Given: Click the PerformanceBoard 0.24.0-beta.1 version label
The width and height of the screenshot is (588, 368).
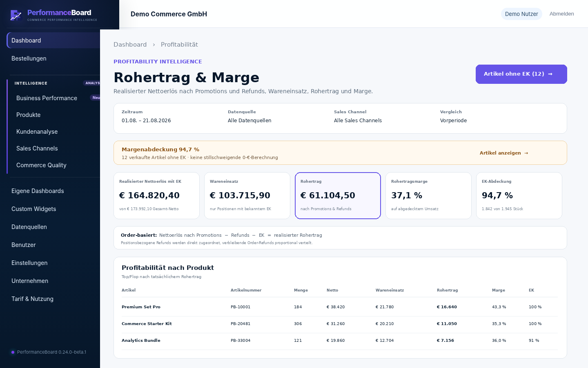Looking at the screenshot, I should (x=51, y=352).
